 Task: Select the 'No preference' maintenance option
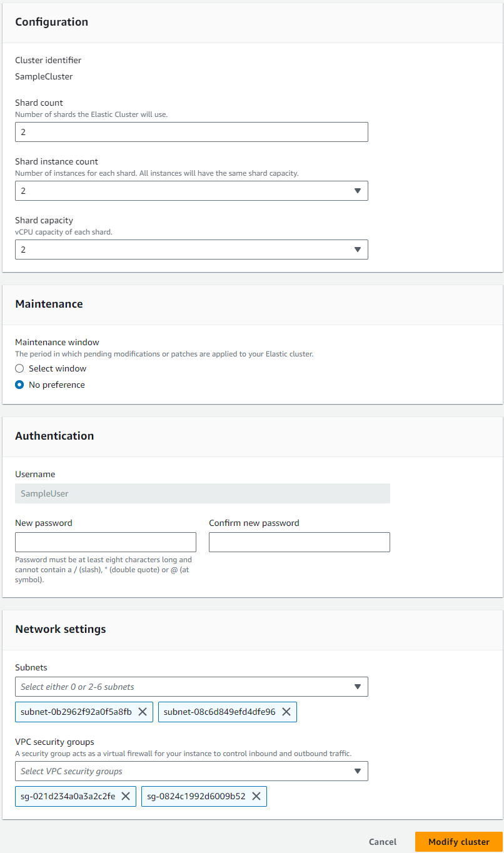pos(19,385)
